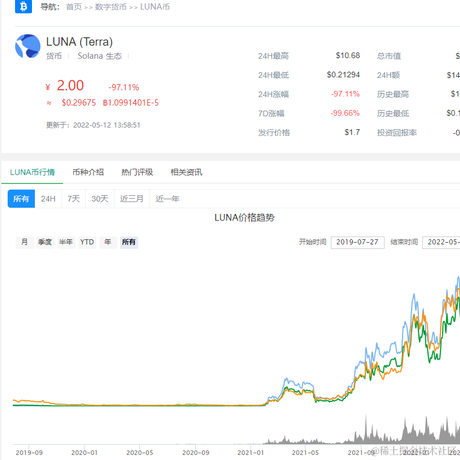Click the end date field 2022-05
Viewport: 460px width, 460px height.
[441, 242]
